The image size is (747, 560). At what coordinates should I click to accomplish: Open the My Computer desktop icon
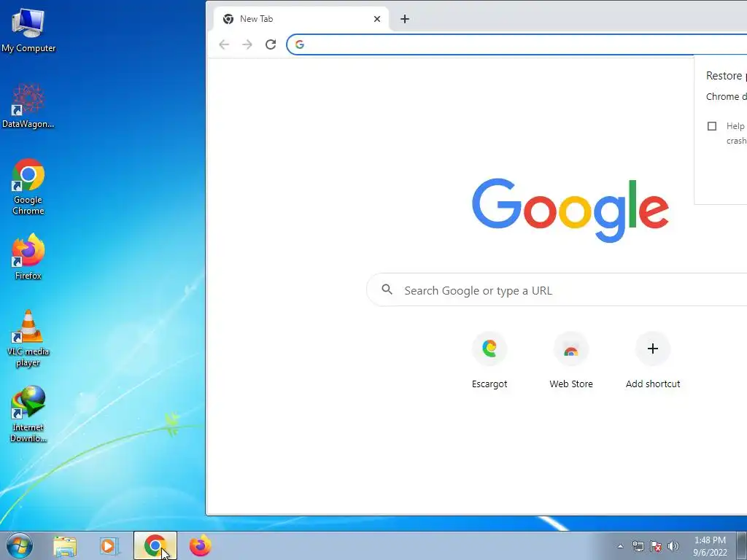28,29
